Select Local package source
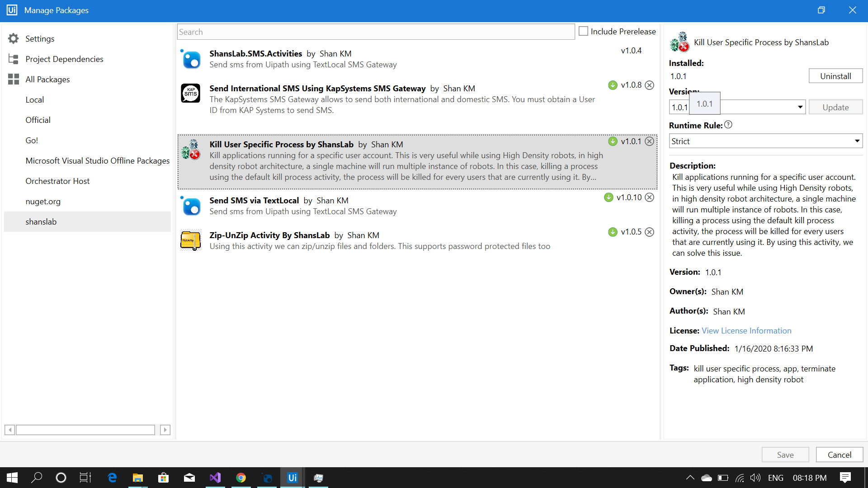Image resolution: width=868 pixels, height=488 pixels. coord(35,100)
